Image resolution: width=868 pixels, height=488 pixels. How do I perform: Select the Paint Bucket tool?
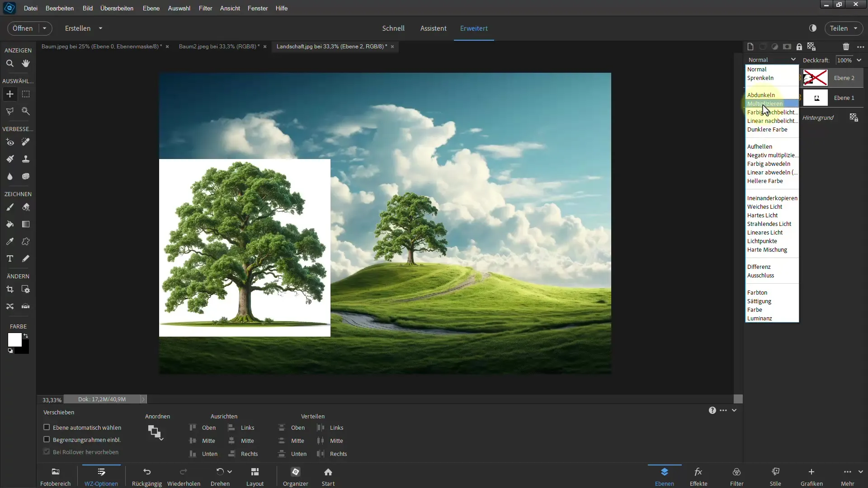10,224
